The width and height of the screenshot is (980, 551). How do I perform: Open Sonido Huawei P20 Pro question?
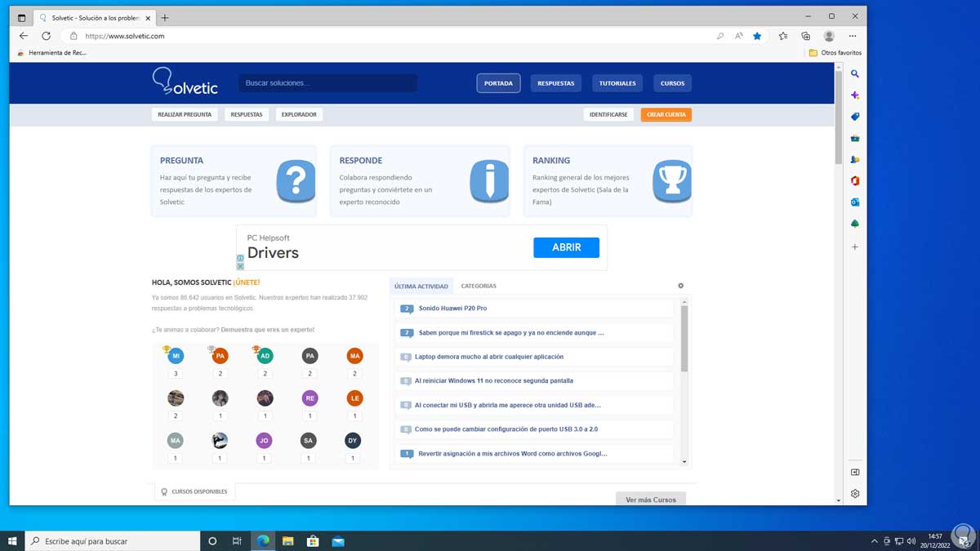point(452,309)
